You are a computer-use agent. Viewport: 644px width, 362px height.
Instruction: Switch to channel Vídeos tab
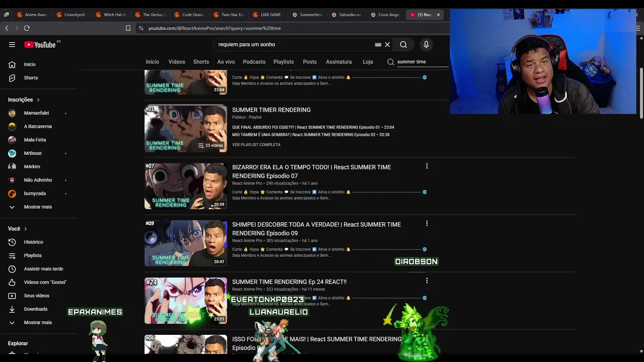tap(177, 62)
